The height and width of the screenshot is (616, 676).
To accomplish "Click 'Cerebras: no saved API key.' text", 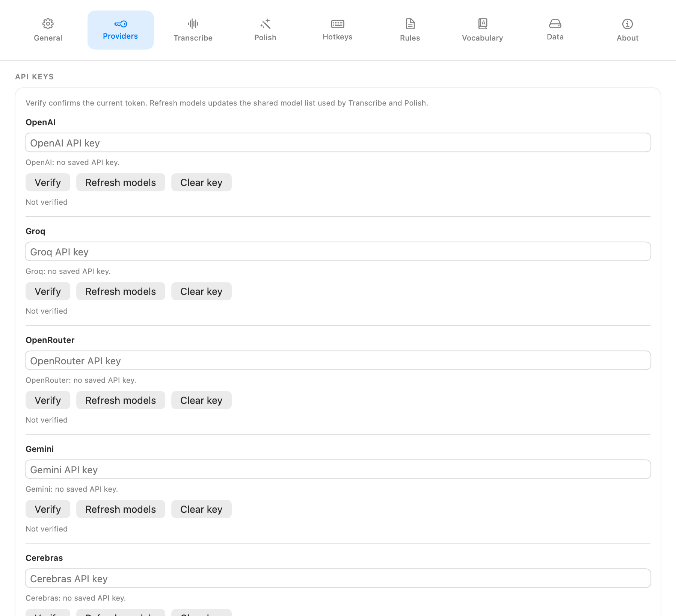I will 75,598.
